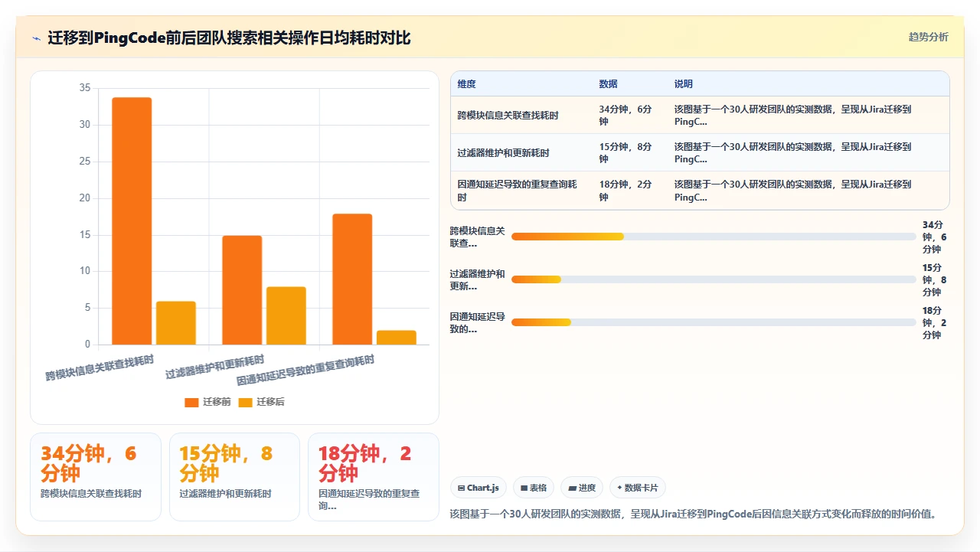980x552 pixels.
Task: Click the first row 说明 cell in table
Action: 793,116
